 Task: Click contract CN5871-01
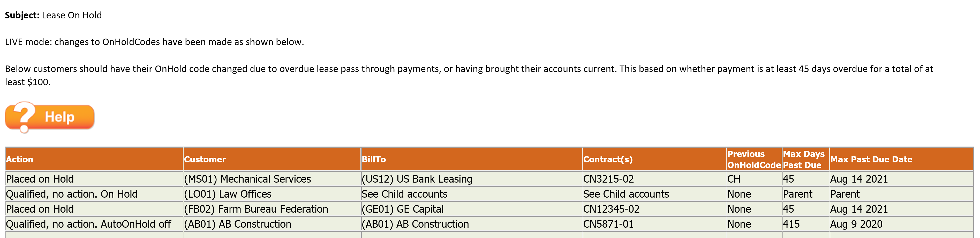608,224
